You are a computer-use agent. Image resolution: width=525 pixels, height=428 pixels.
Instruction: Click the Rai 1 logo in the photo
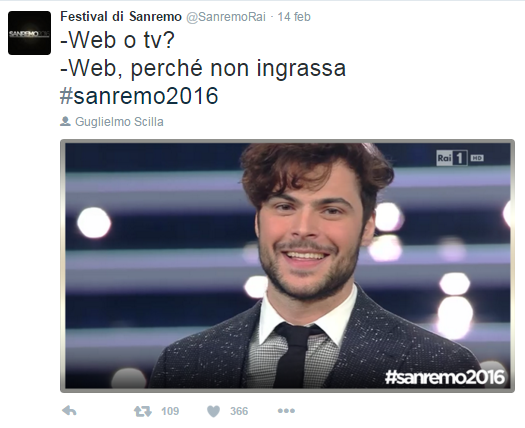(452, 158)
